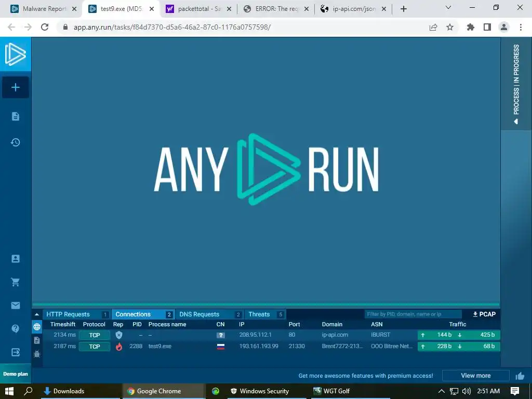Click traffic bar showing 228 b sent
The height and width of the screenshot is (399, 532).
click(459, 346)
